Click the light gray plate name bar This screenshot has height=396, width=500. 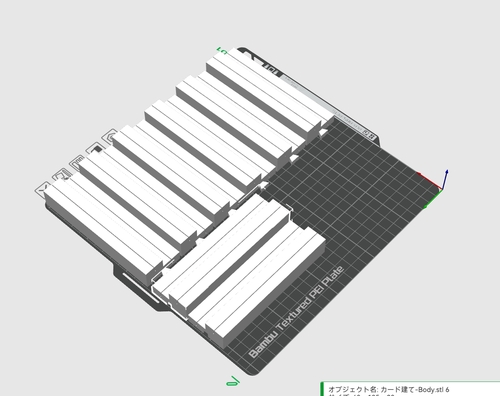coord(322,103)
